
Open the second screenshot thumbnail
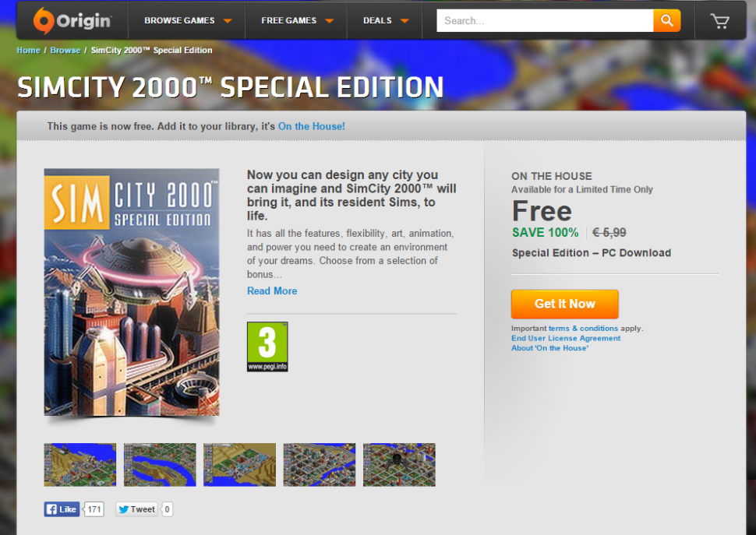(x=160, y=465)
